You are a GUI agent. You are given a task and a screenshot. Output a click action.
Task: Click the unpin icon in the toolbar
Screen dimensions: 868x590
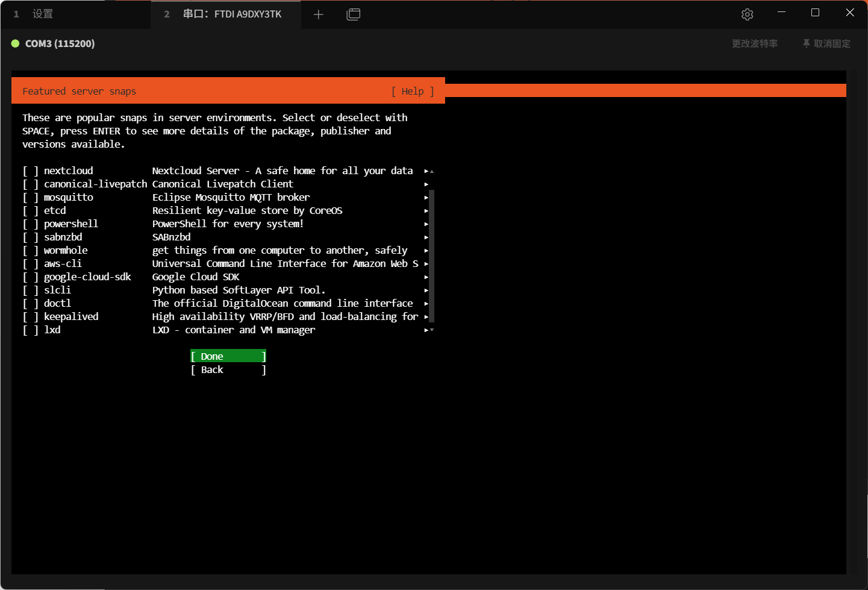[806, 43]
